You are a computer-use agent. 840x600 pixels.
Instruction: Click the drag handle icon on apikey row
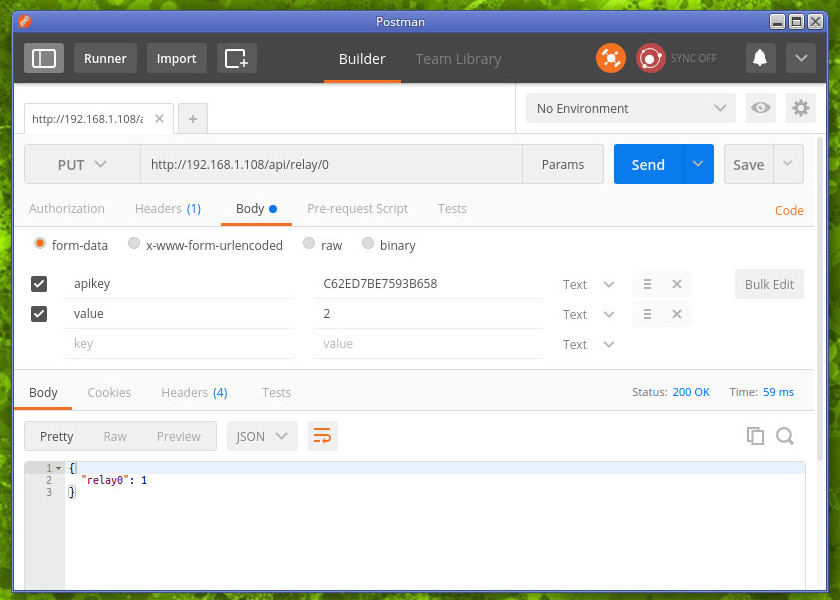click(647, 284)
